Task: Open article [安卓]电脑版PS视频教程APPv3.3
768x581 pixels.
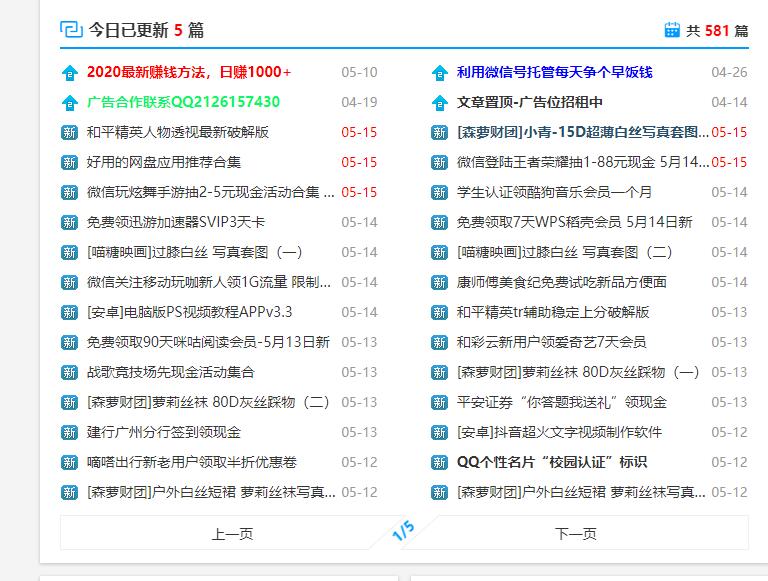Action: pyautogui.click(x=190, y=312)
